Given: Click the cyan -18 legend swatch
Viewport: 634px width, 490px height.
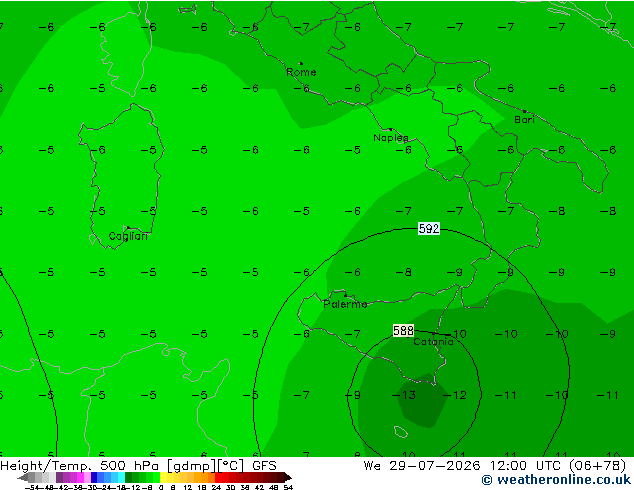Looking at the screenshot, I should (x=121, y=477).
